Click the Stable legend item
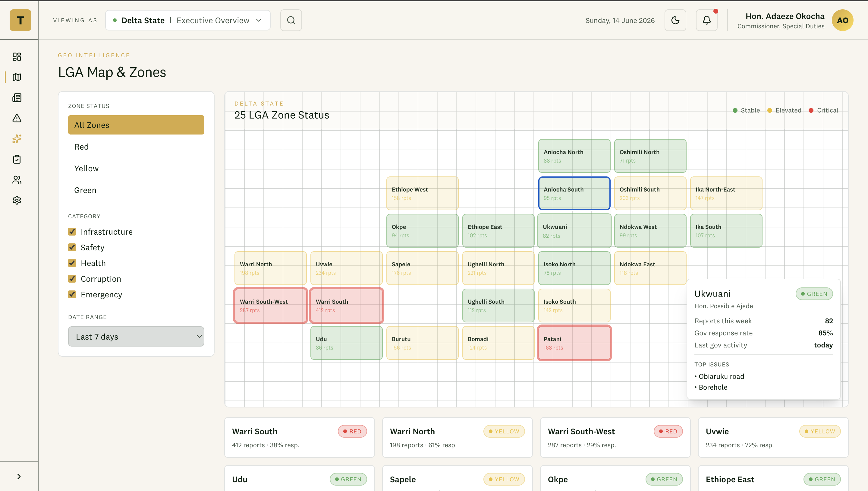This screenshot has width=868, height=491. 746,110
